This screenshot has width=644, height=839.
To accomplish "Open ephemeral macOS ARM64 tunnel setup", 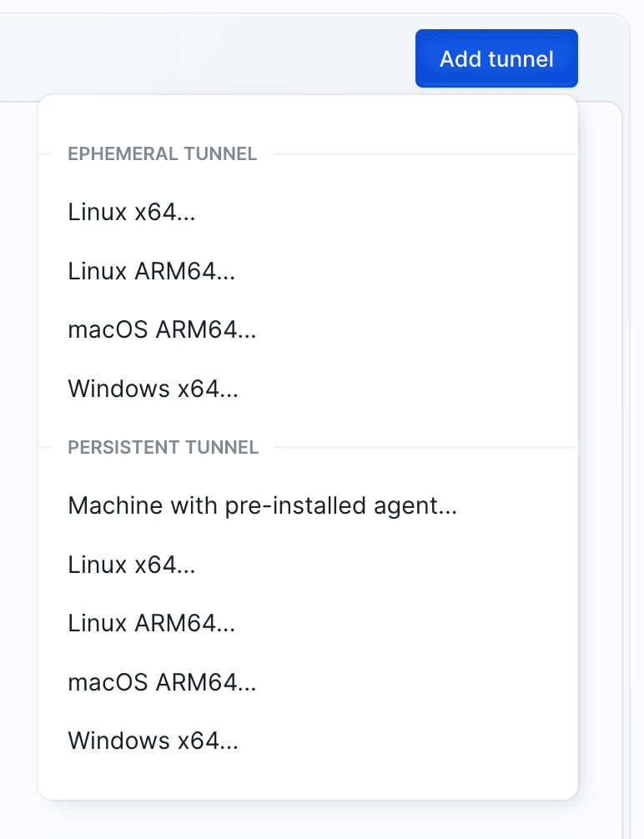I will [162, 330].
